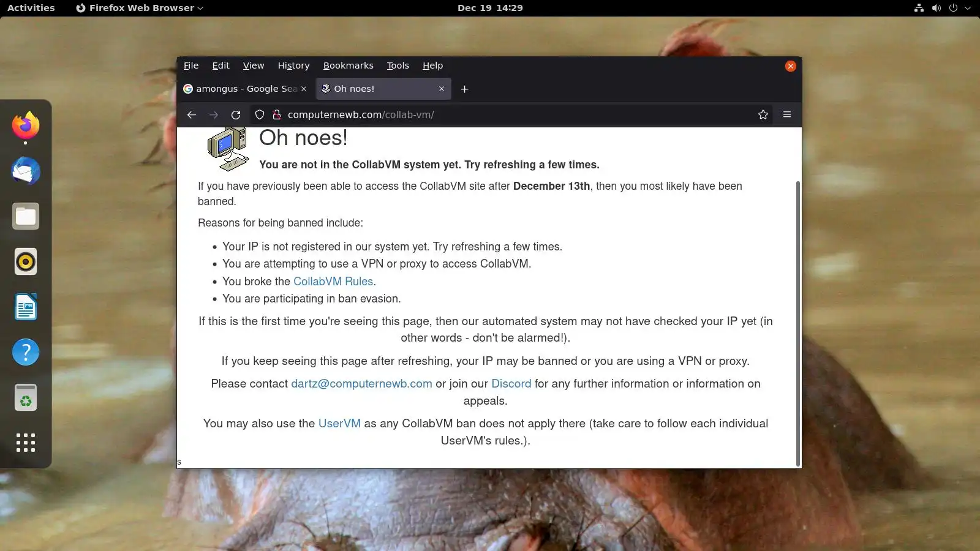This screenshot has width=980, height=551.
Task: Click 'Your IP is not registered' bullet text
Action: (x=392, y=247)
